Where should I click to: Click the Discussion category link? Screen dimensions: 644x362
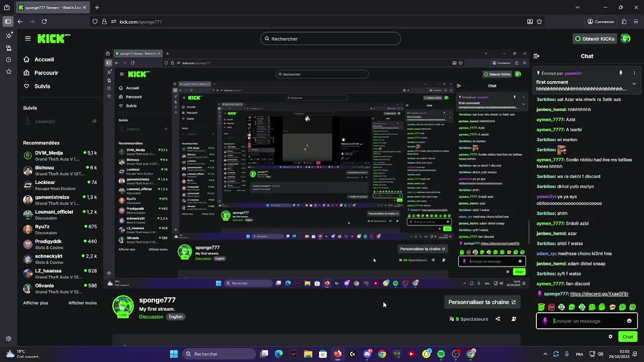(x=151, y=317)
